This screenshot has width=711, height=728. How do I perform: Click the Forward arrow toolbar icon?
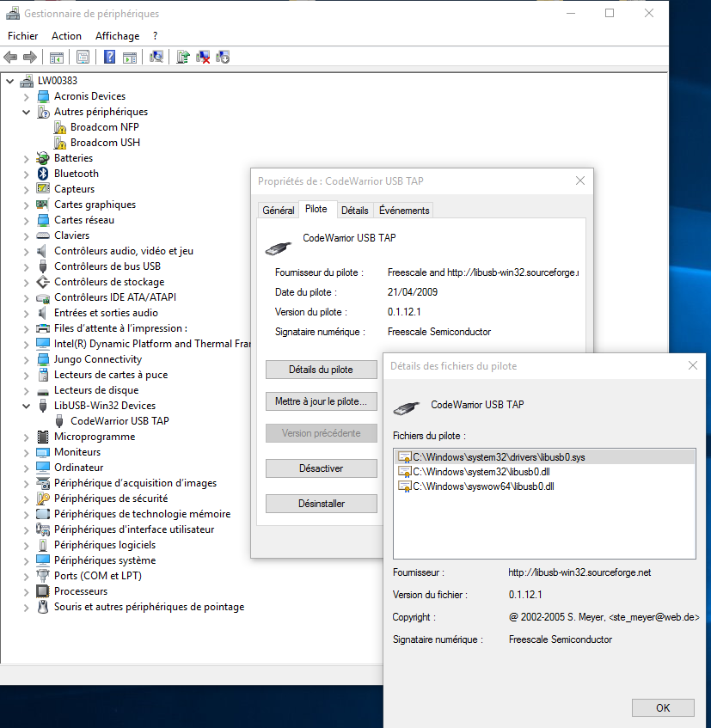coord(30,57)
